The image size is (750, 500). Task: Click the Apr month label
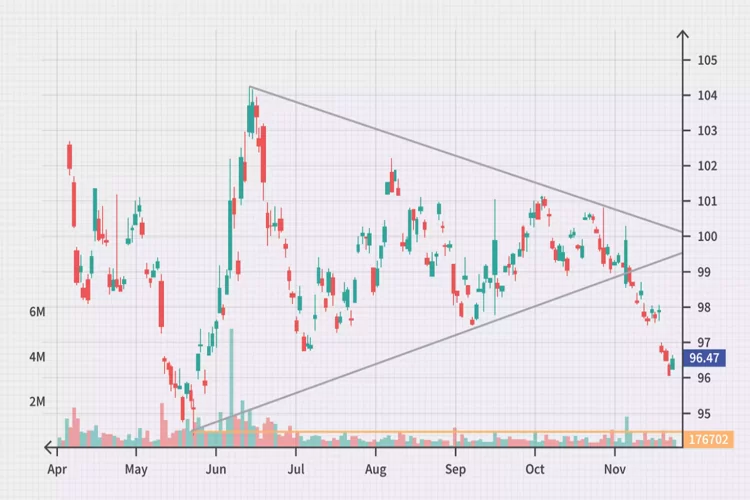click(x=57, y=469)
